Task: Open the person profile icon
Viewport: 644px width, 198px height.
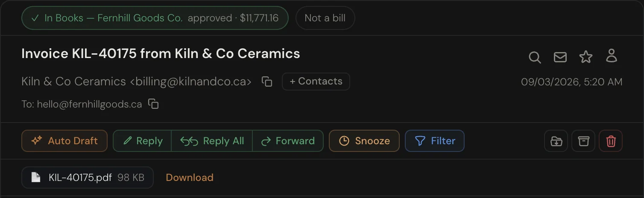Action: 612,55
